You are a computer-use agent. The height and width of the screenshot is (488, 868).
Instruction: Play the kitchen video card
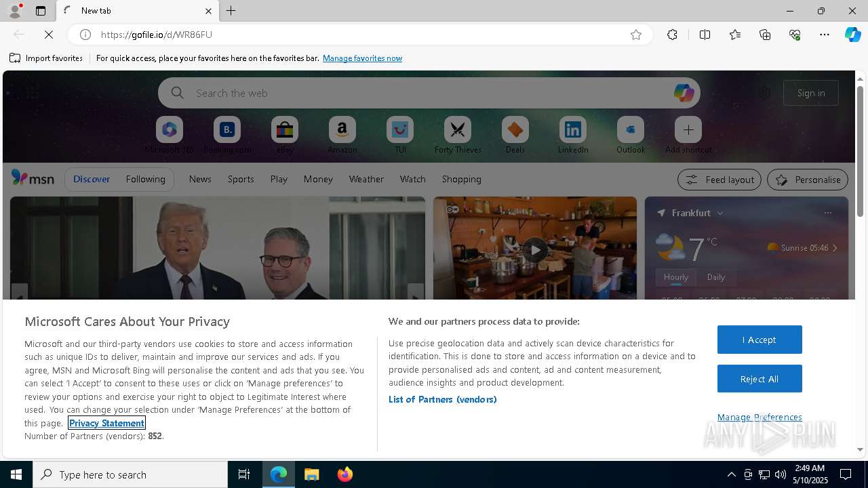click(x=535, y=249)
